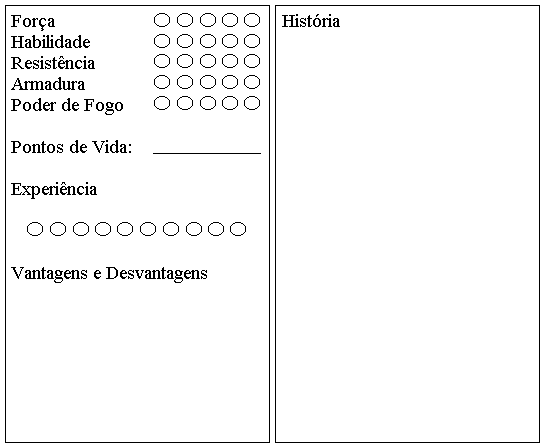Viewport: 545px width, 448px height.
Task: Click the Pontos de Vida blank line
Action: pyautogui.click(x=207, y=153)
